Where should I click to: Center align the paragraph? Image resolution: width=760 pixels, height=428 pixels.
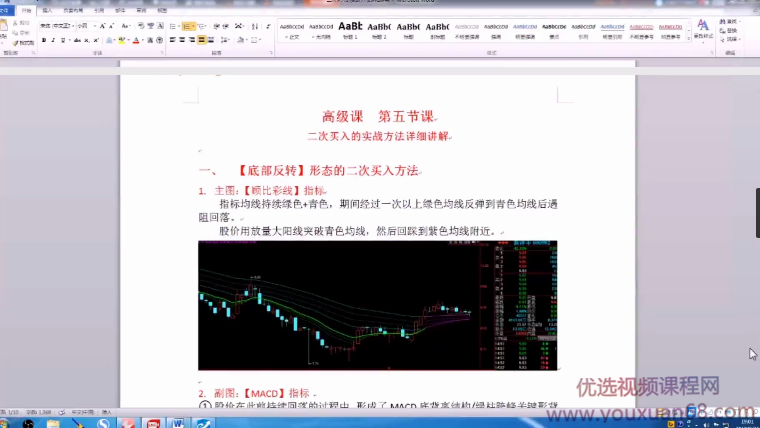(182, 40)
